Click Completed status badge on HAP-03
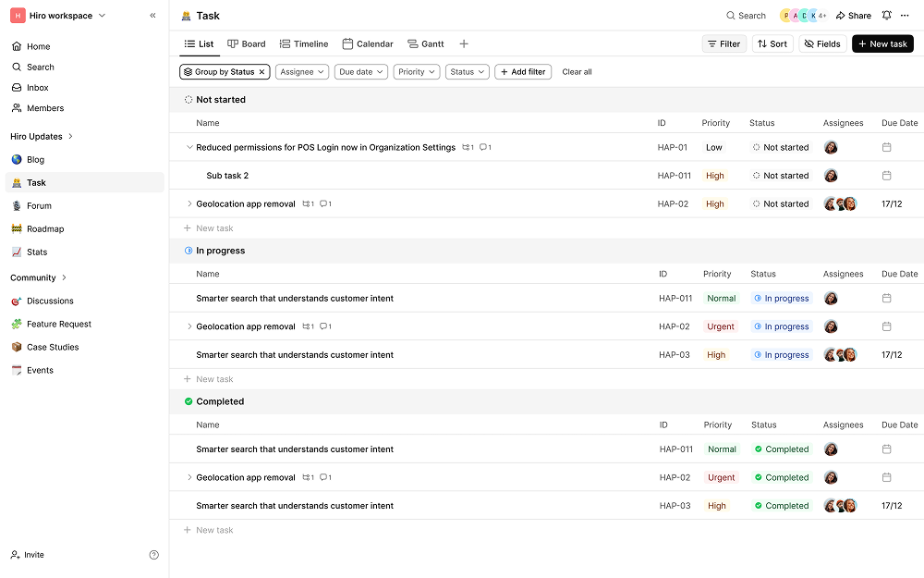The height and width of the screenshot is (578, 924). (782, 506)
